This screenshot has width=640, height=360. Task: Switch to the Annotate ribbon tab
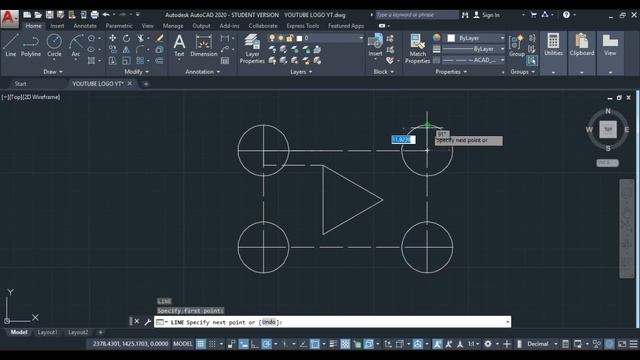pyautogui.click(x=85, y=26)
